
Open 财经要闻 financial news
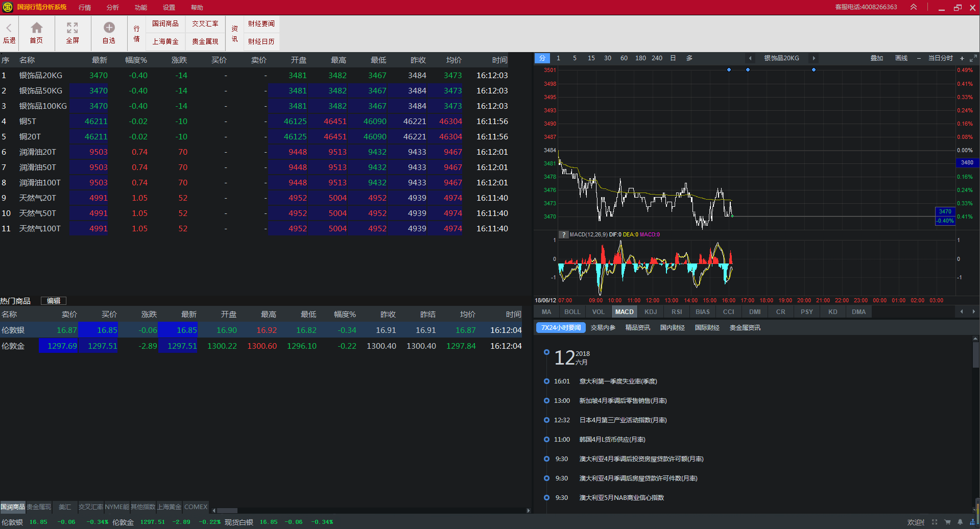261,24
